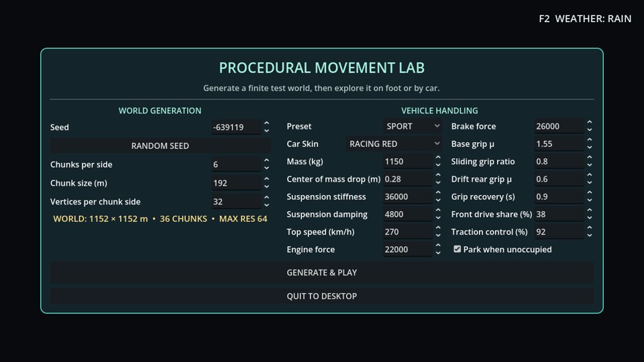Focus the Chunks per side field
Image resolution: width=644 pixels, height=362 pixels.
(236, 165)
